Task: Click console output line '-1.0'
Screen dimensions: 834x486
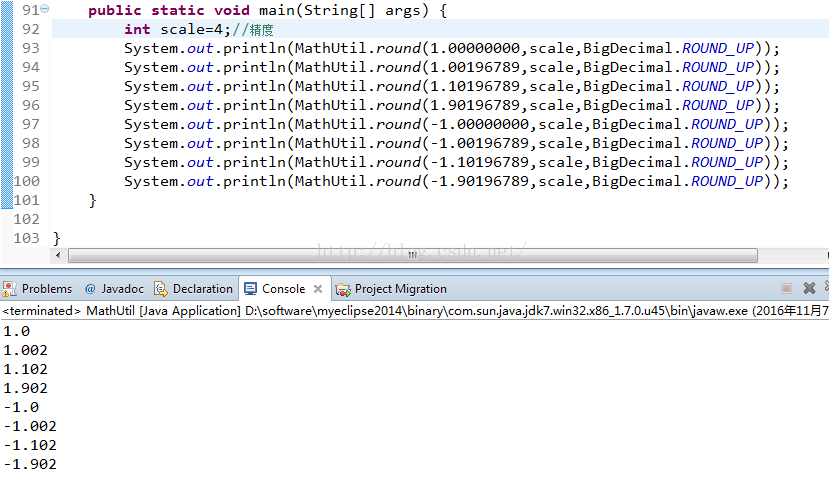Action: click(x=21, y=407)
